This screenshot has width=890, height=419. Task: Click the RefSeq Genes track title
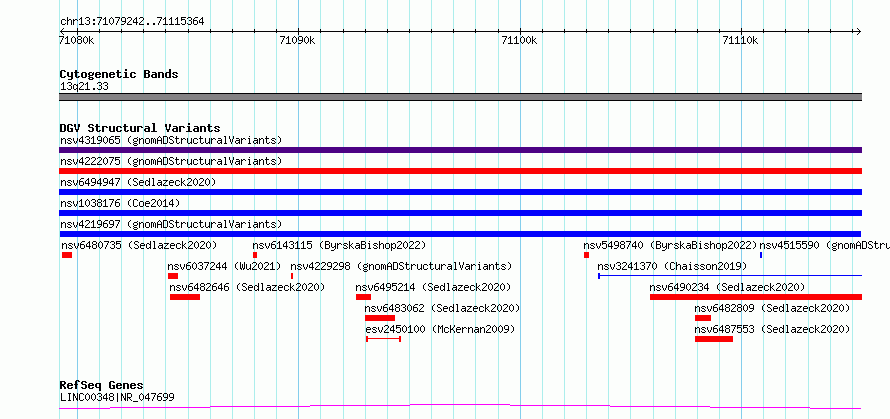102,386
